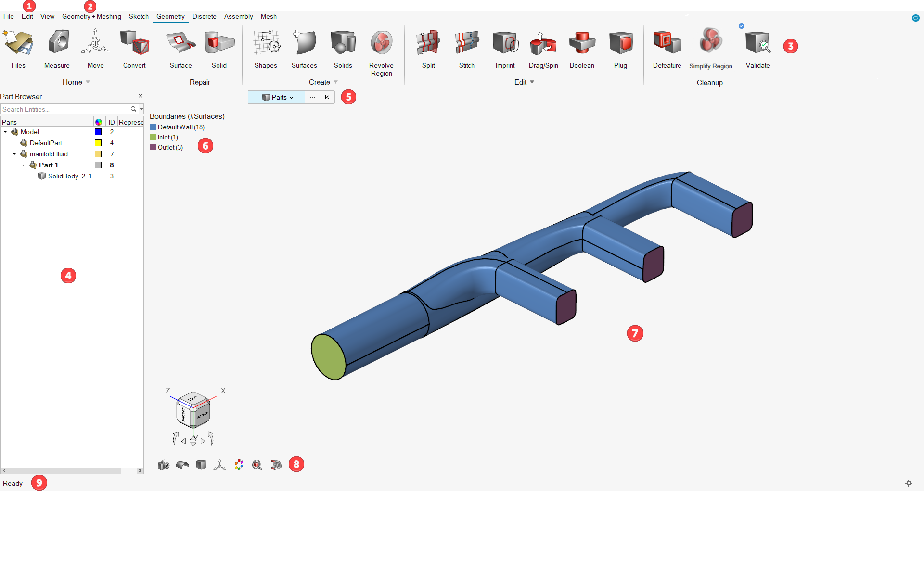Click the camera view icon
This screenshot has height=570, width=924.
(164, 465)
